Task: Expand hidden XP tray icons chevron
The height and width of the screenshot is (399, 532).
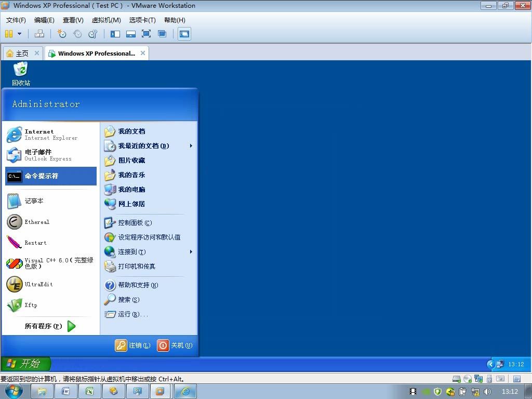Action: tap(490, 364)
